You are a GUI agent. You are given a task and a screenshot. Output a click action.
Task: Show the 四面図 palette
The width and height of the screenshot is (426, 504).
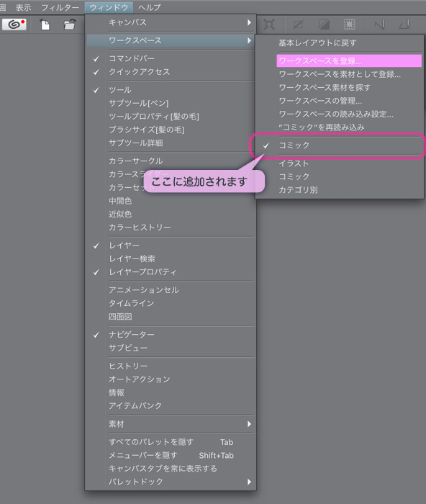171,317
